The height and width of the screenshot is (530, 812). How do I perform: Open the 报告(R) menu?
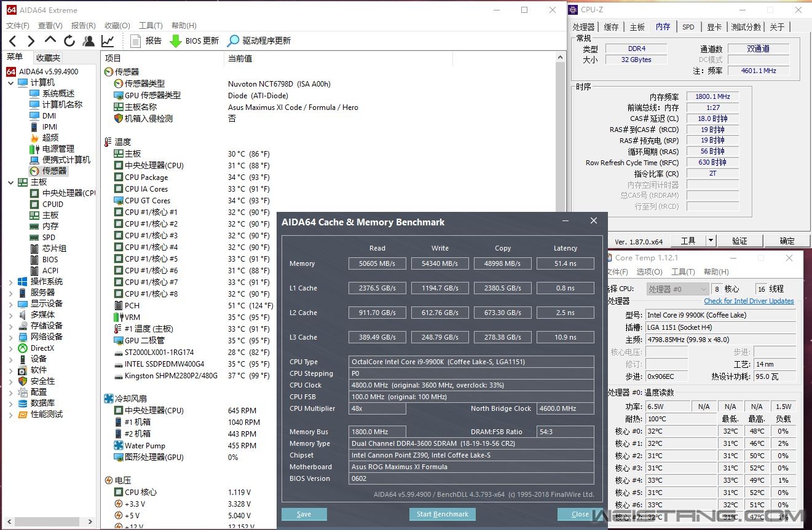(x=84, y=26)
